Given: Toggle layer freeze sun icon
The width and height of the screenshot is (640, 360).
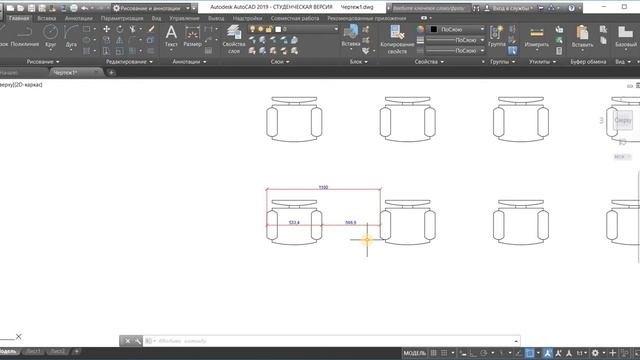Looking at the screenshot, I should [261, 29].
